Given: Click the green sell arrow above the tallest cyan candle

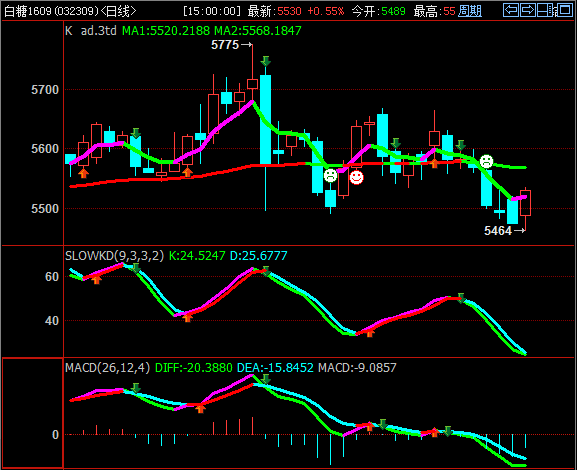Looking at the screenshot, I should [x=265, y=61].
